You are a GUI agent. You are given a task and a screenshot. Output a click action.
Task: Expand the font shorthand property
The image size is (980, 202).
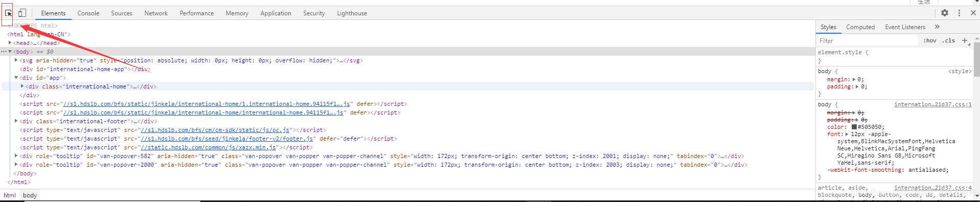(847, 134)
